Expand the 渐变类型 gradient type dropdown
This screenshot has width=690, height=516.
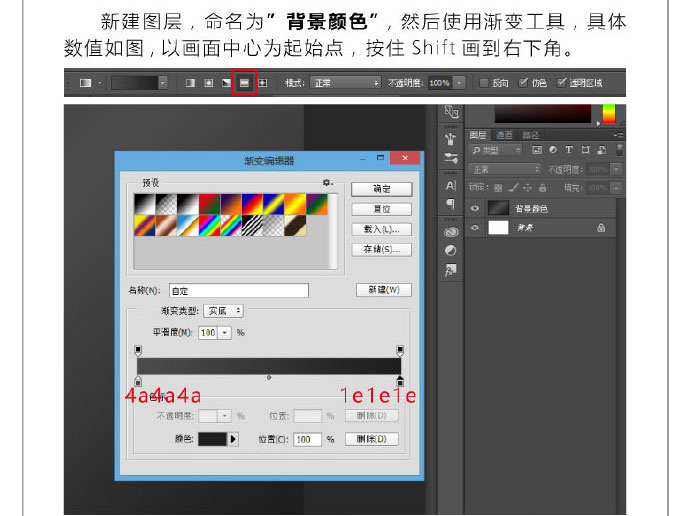click(x=225, y=311)
